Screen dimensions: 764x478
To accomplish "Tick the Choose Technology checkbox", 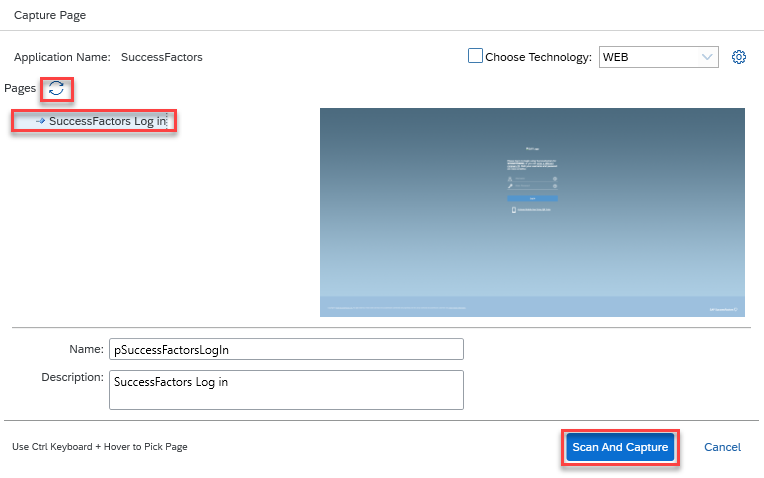I will (475, 56).
